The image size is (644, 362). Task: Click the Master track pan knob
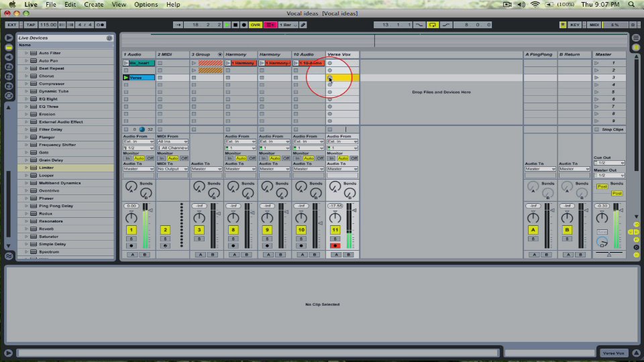tap(602, 217)
